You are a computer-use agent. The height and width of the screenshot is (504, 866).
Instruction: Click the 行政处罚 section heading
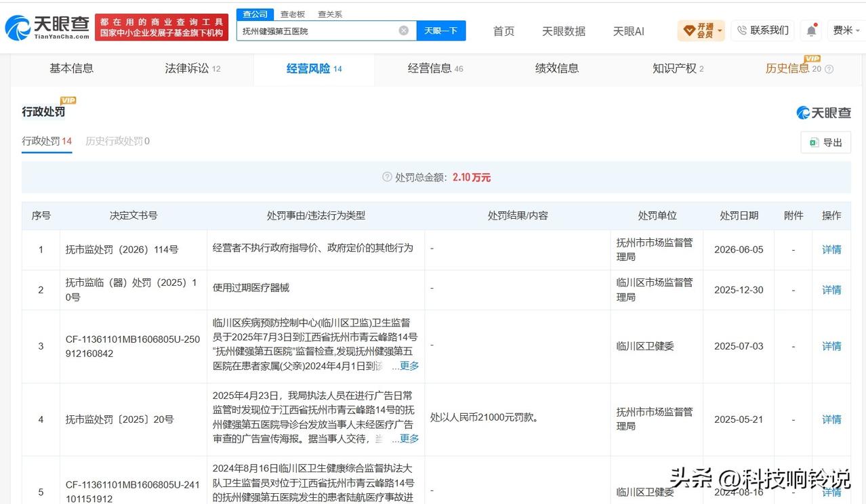point(43,112)
